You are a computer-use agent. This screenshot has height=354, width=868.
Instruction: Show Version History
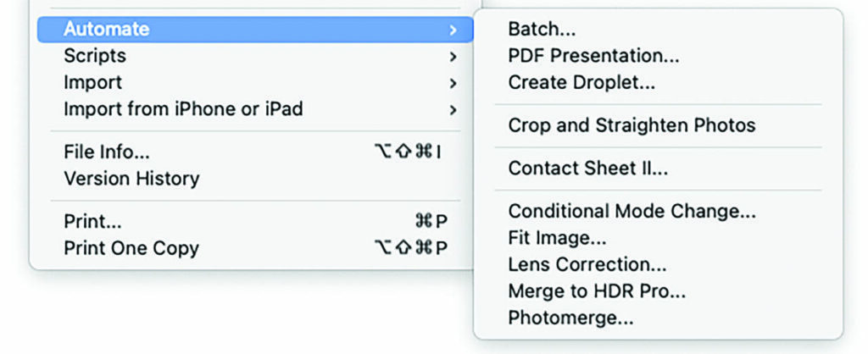[131, 179]
